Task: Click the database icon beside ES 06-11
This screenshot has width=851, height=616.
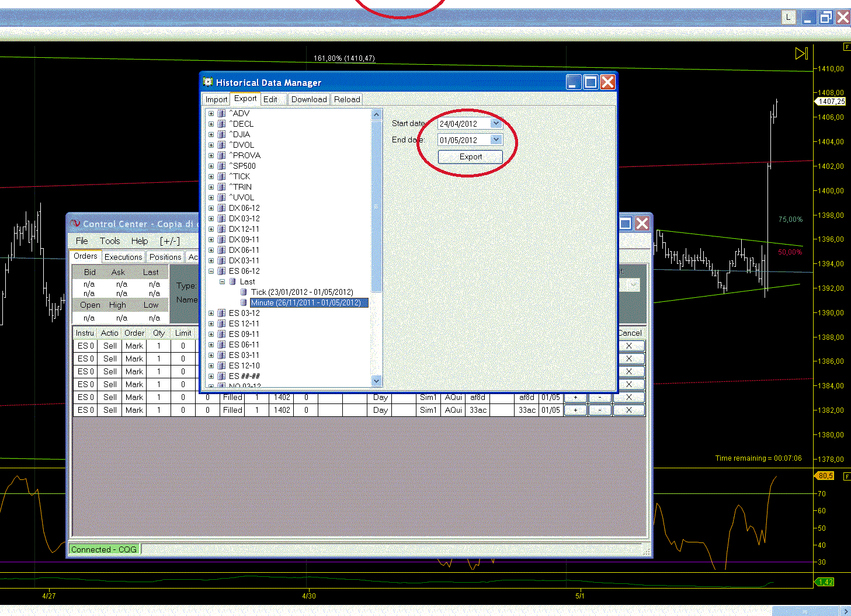Action: click(221, 344)
